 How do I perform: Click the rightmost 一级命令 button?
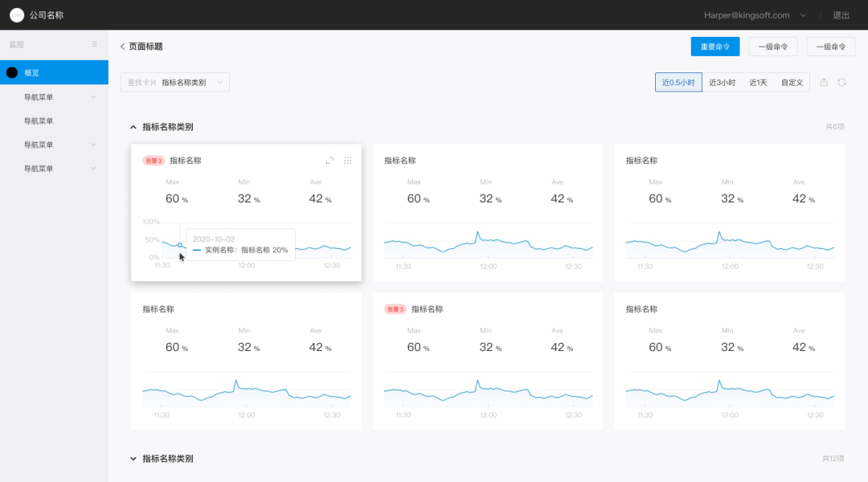click(x=831, y=47)
